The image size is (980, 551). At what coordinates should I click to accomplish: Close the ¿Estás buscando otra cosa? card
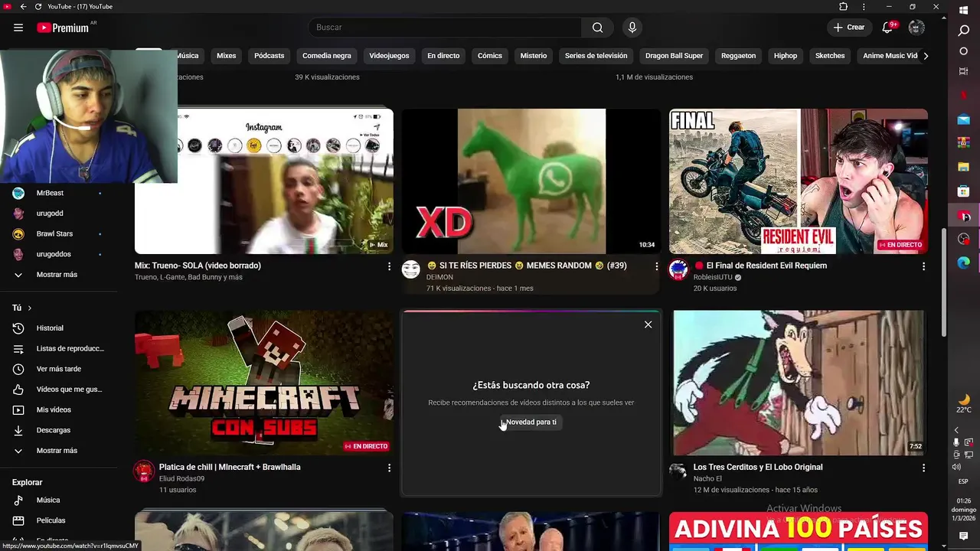click(648, 324)
